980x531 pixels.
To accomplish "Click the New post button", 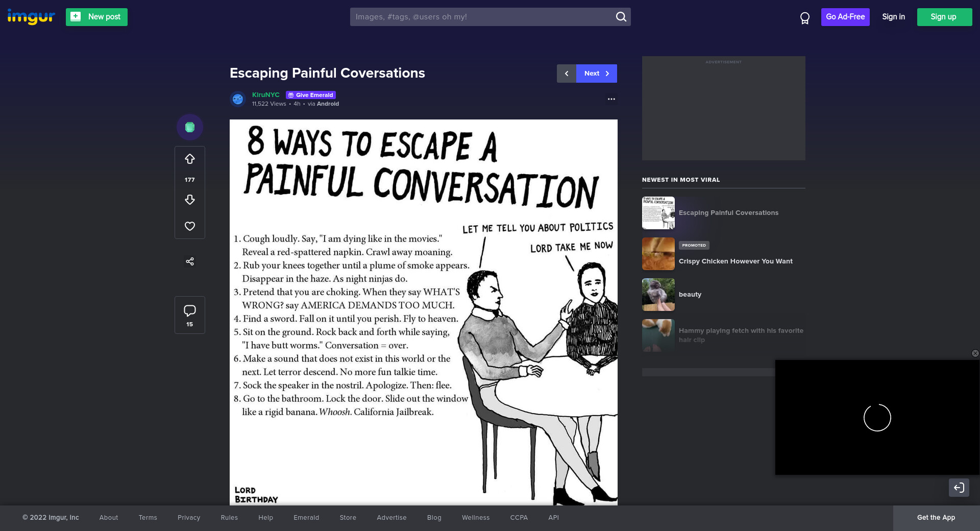I will pos(96,17).
